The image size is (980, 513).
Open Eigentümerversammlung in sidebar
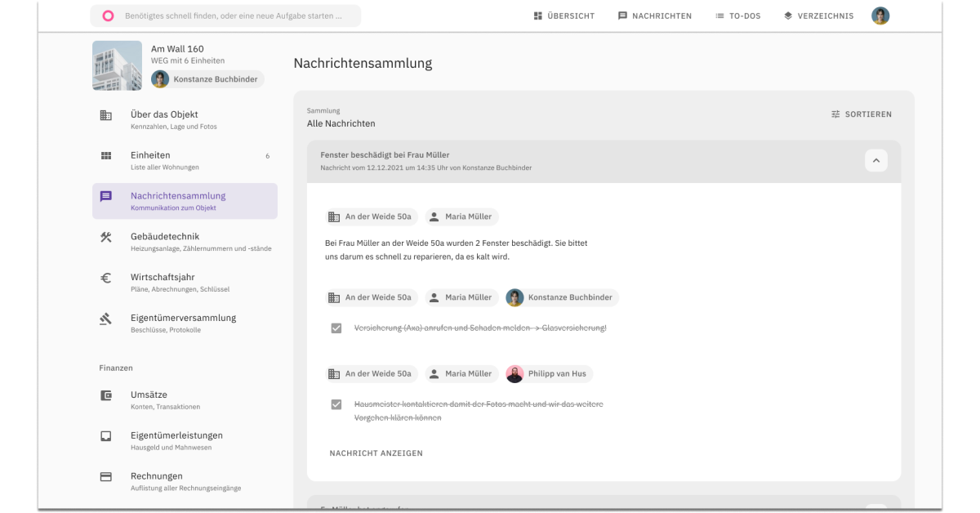pos(185,323)
